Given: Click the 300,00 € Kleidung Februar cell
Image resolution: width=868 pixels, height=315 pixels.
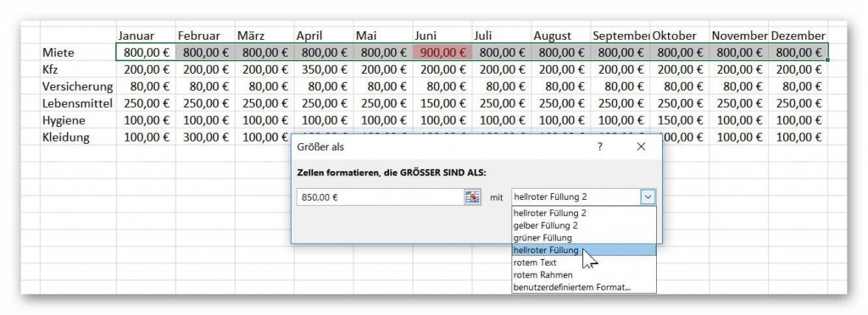Looking at the screenshot, I should click(205, 138).
